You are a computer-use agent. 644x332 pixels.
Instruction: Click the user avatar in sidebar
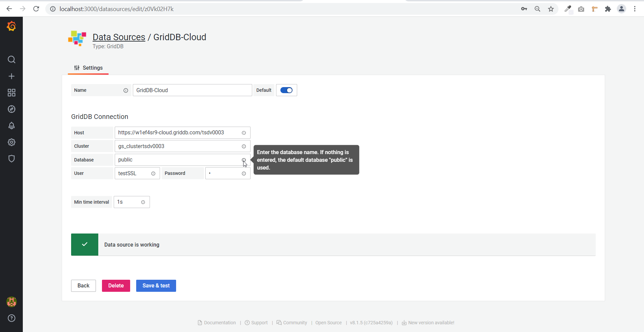pyautogui.click(x=11, y=302)
